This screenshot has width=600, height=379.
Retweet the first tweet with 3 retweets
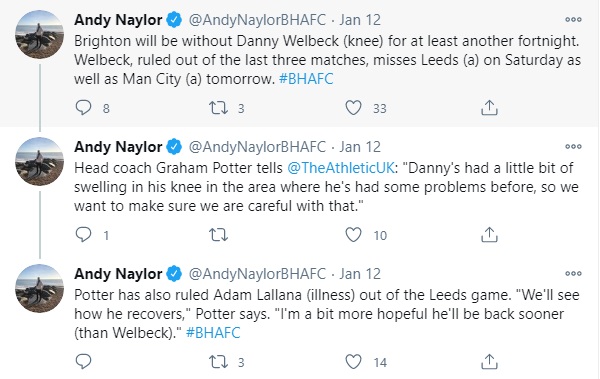tap(218, 108)
